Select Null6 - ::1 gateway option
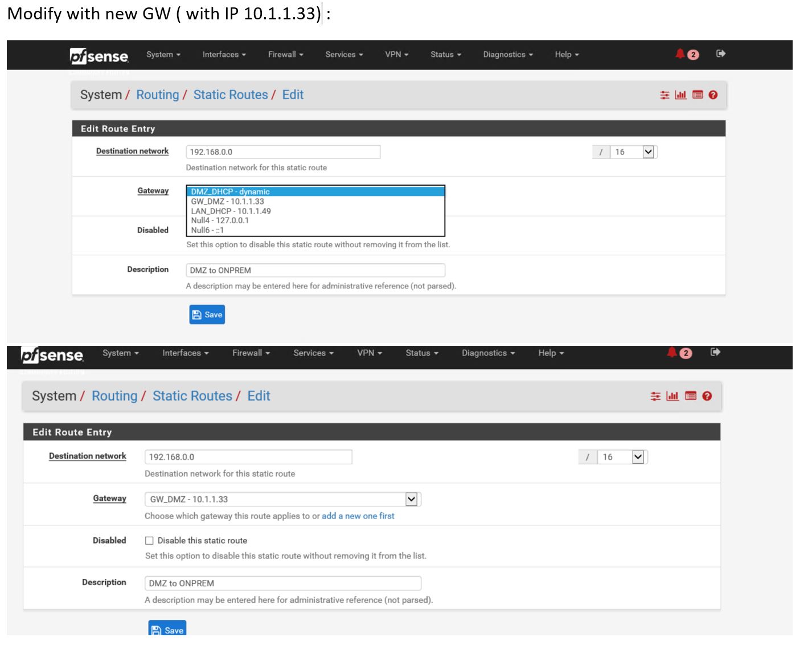The image size is (812, 662). [315, 230]
